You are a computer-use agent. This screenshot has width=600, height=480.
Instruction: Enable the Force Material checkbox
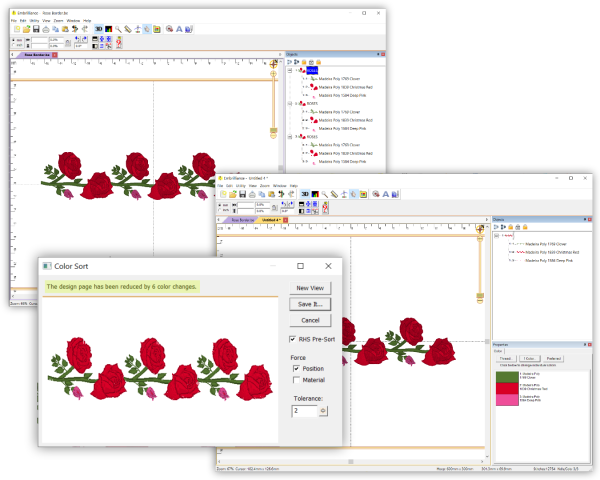coord(296,380)
